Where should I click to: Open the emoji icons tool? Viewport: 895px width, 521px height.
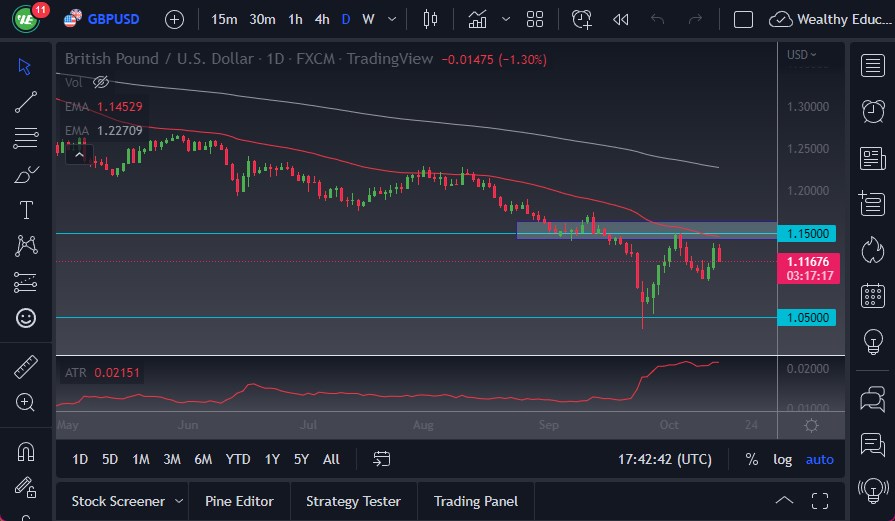26,318
